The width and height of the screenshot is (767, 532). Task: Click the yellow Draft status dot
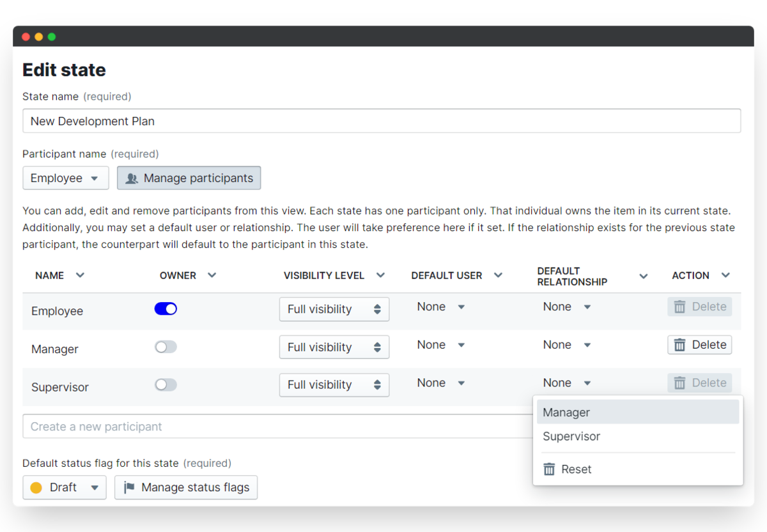(x=36, y=487)
